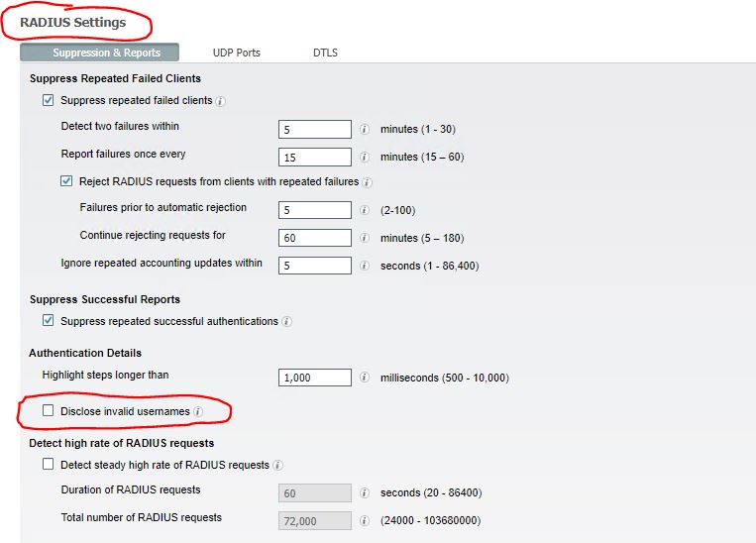Show info for Duration of RADIUS requests
This screenshot has width=756, height=543.
[365, 492]
